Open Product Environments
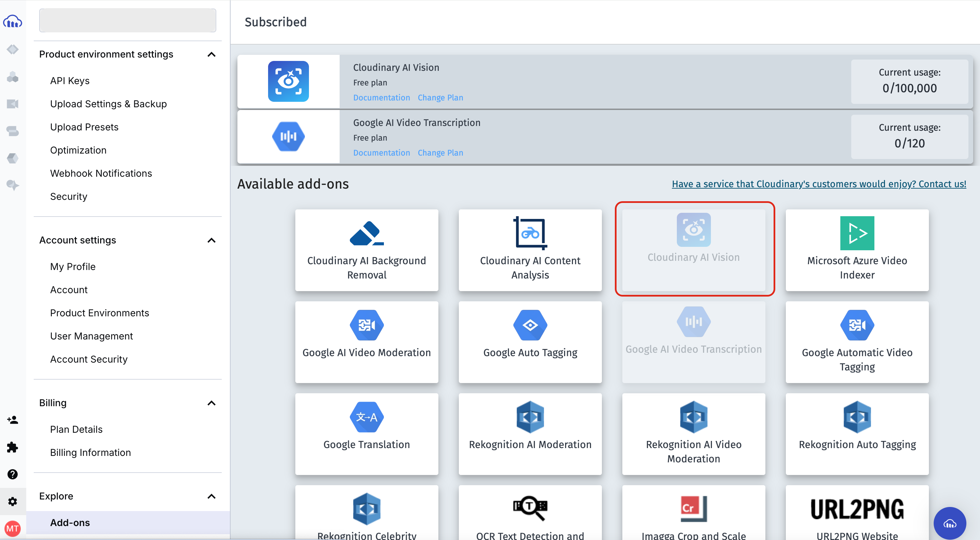 pos(99,313)
